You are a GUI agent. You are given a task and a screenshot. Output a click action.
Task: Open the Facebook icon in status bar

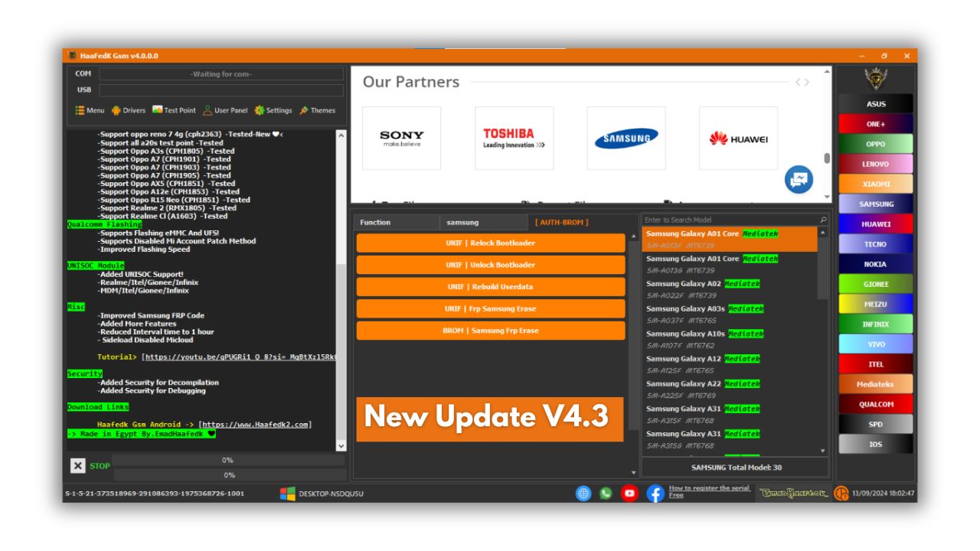(x=655, y=494)
